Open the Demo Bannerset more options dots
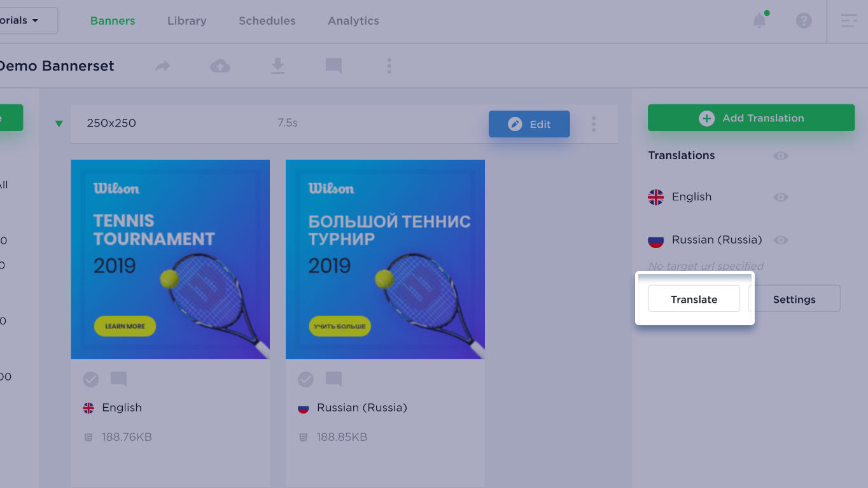The image size is (868, 488). 389,66
